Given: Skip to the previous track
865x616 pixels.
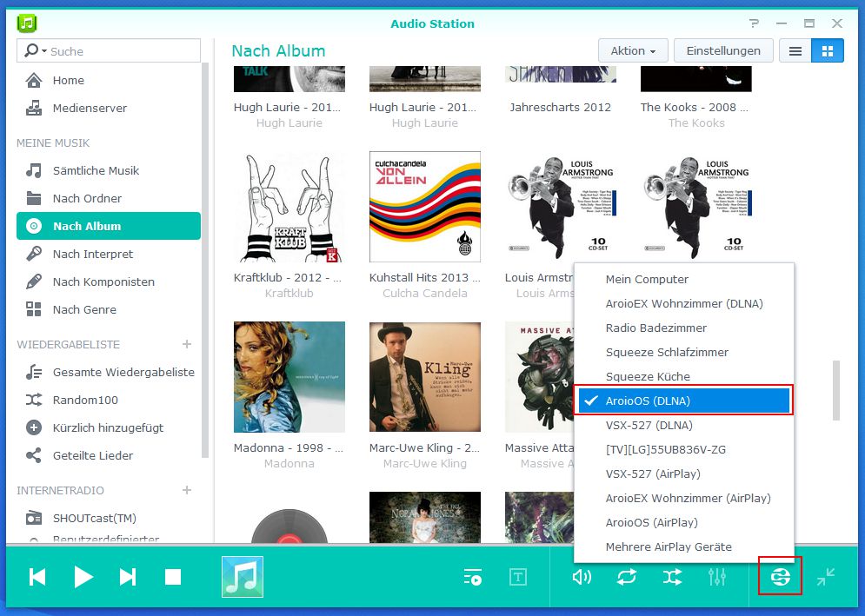Looking at the screenshot, I should 37,578.
